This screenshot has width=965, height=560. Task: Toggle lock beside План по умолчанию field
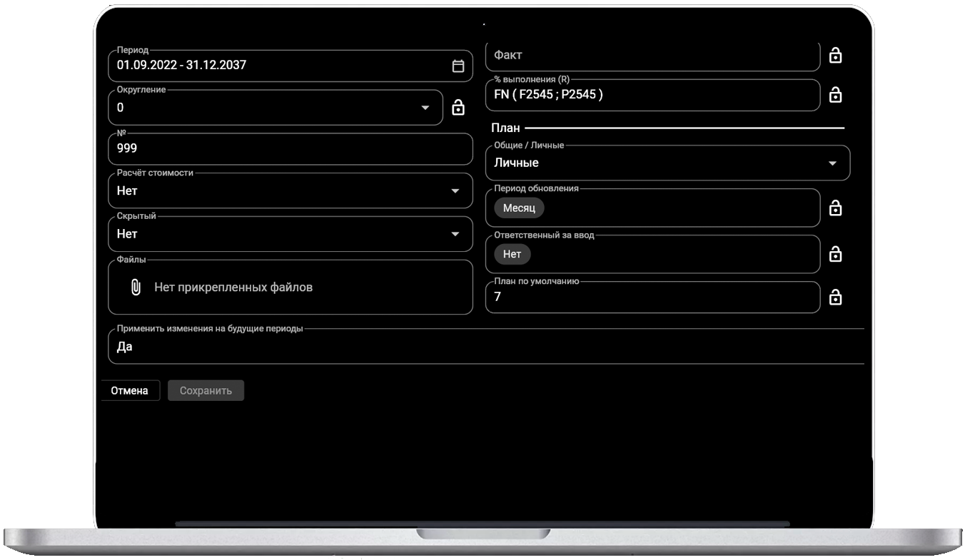click(x=835, y=297)
